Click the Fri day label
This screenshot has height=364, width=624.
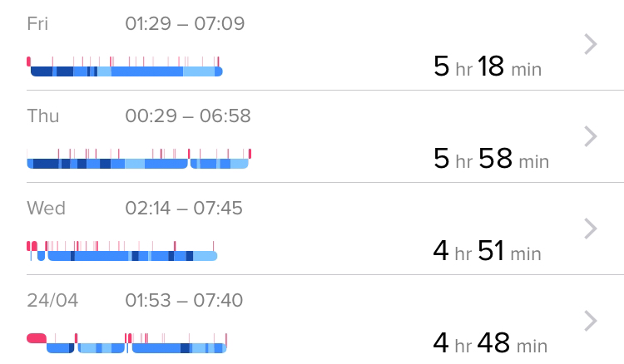[x=37, y=23]
